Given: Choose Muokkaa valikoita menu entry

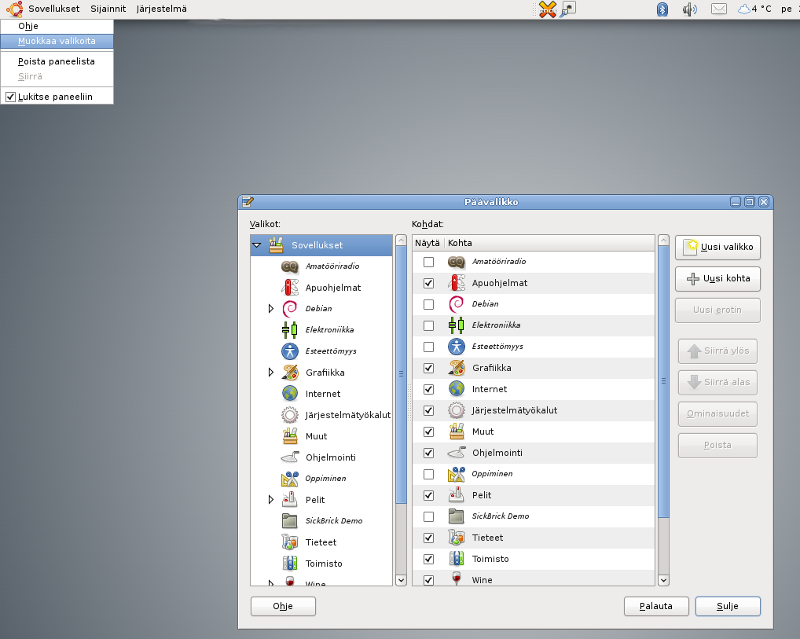Looking at the screenshot, I should click(57, 41).
